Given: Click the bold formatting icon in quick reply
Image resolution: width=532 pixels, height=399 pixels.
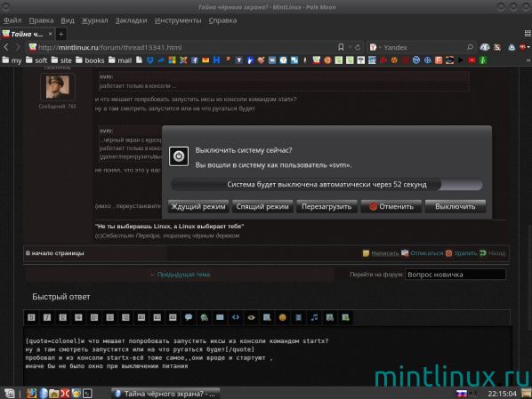Looking at the screenshot, I should click(x=31, y=317).
